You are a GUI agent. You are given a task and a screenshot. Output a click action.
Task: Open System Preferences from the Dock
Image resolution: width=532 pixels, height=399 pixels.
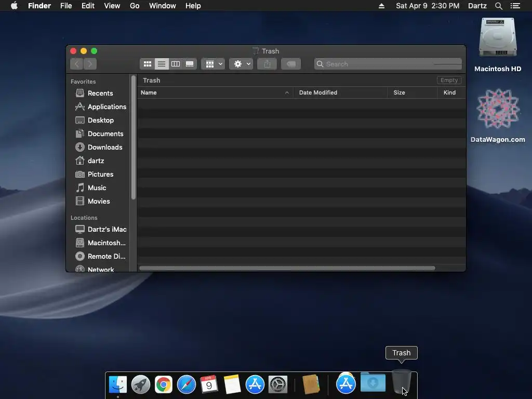coord(278,384)
